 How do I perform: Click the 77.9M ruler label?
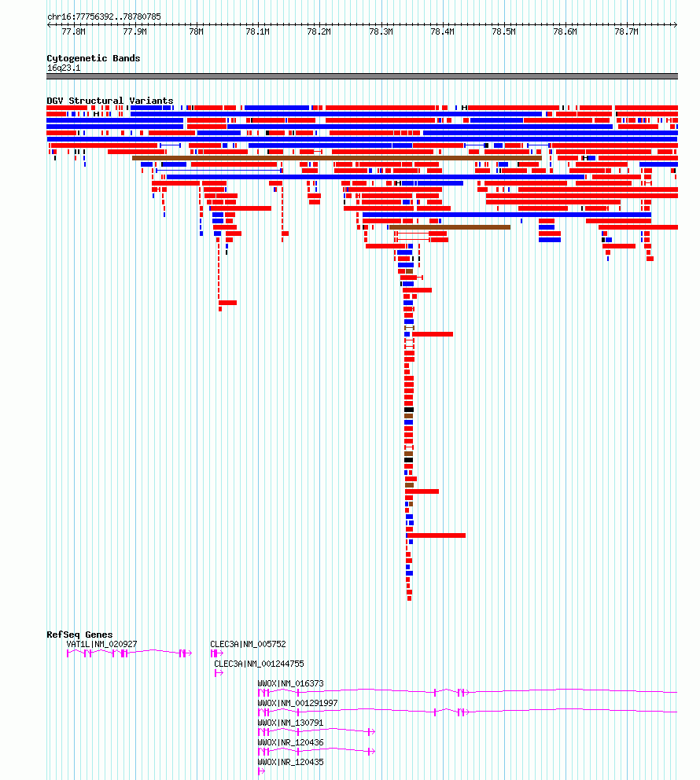tap(134, 31)
